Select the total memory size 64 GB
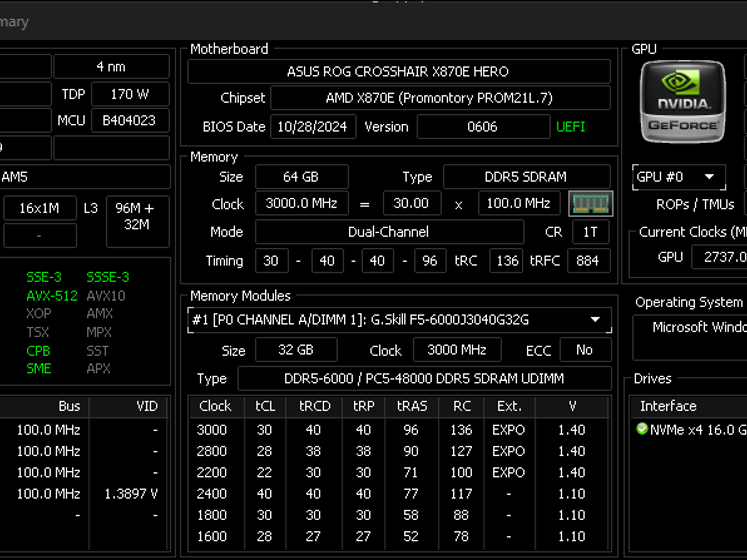The height and width of the screenshot is (560, 747). (x=301, y=177)
